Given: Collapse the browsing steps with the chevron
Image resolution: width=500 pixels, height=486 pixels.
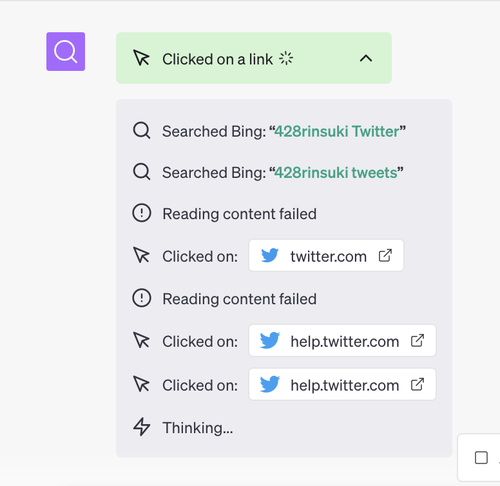Looking at the screenshot, I should 366,59.
